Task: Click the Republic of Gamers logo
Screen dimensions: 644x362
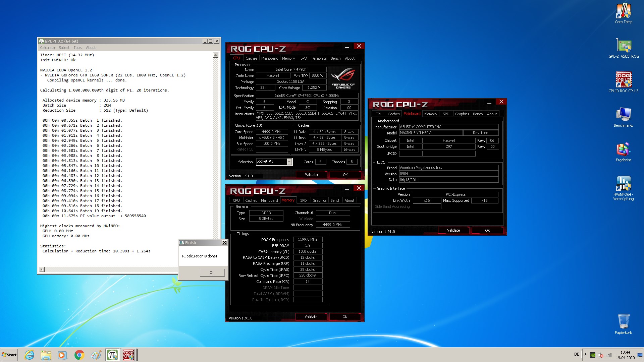Action: 343,78
